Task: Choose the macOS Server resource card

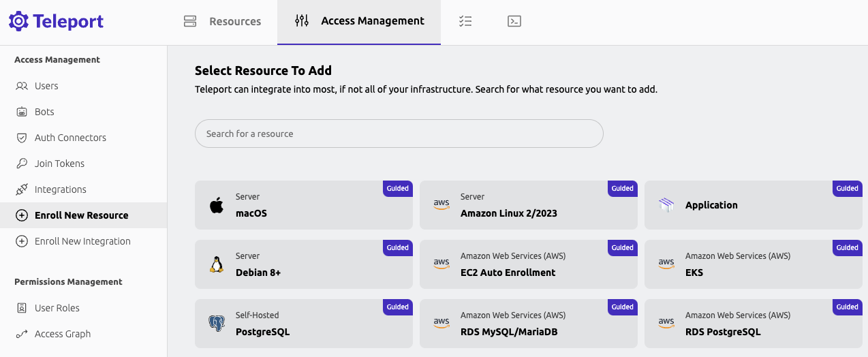Action: [x=304, y=205]
